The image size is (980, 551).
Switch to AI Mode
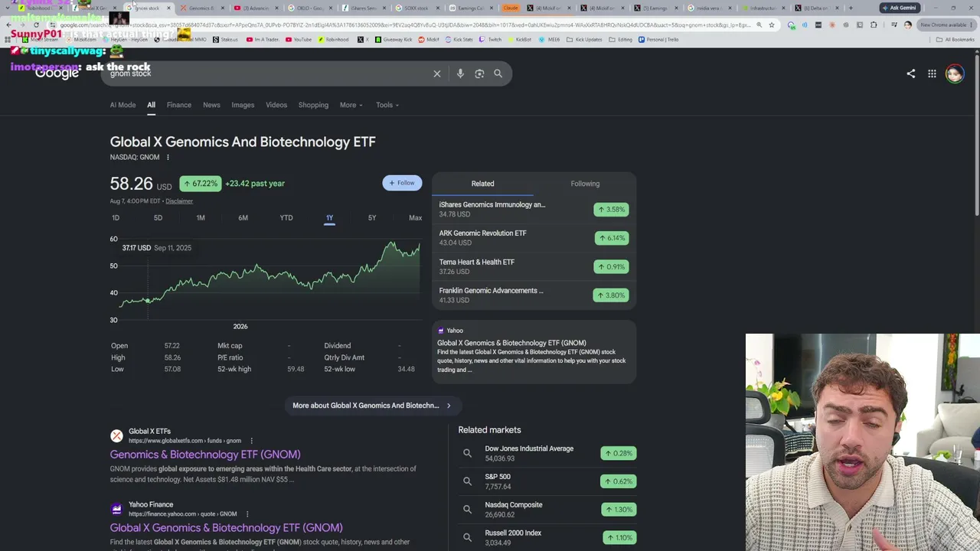(122, 105)
